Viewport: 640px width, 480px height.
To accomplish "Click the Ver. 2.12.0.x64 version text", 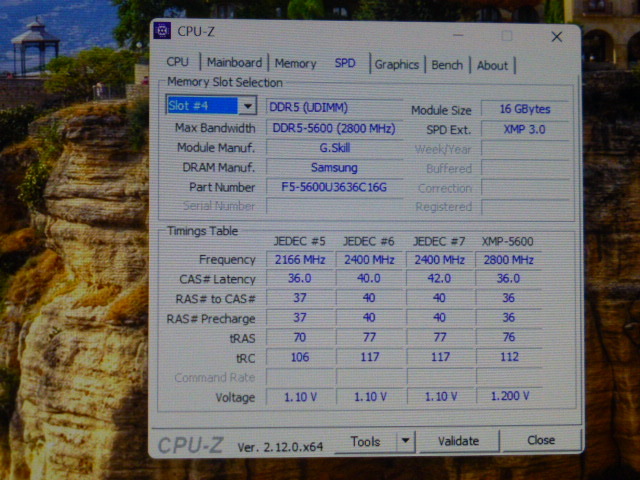I will (280, 447).
